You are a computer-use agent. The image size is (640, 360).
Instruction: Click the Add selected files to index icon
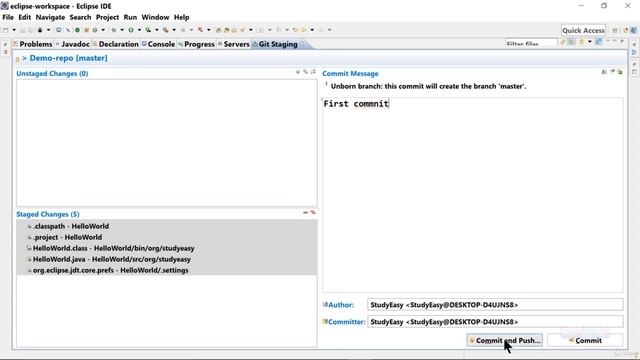(x=298, y=72)
